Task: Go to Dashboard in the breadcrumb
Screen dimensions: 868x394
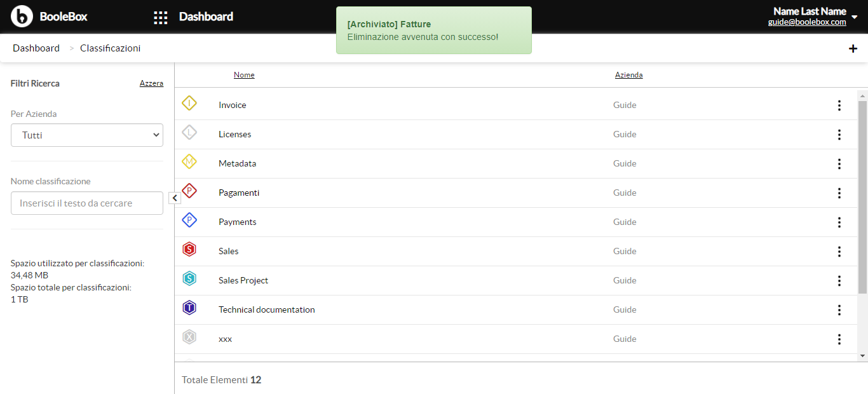Action: [36, 48]
